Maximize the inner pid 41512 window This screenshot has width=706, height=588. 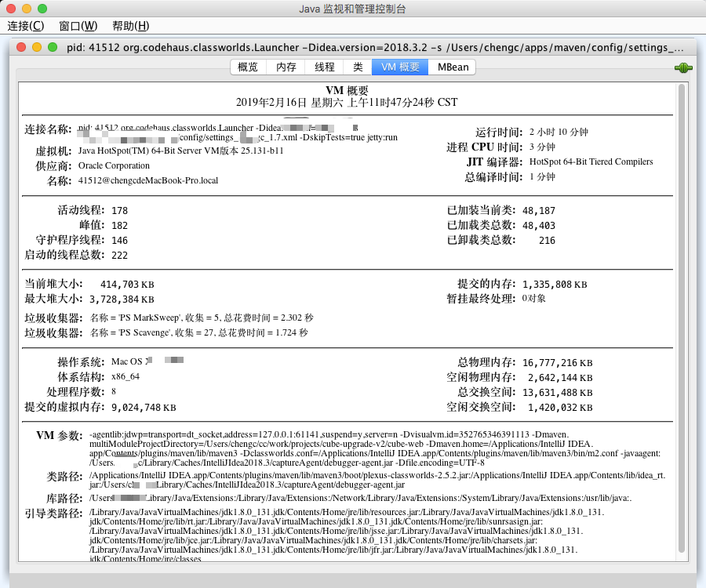(53, 47)
